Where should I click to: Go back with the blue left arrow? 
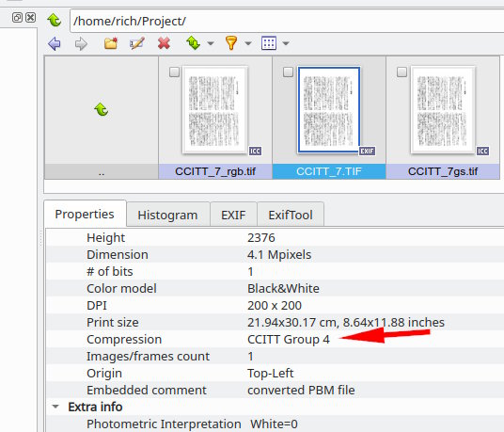pos(55,43)
